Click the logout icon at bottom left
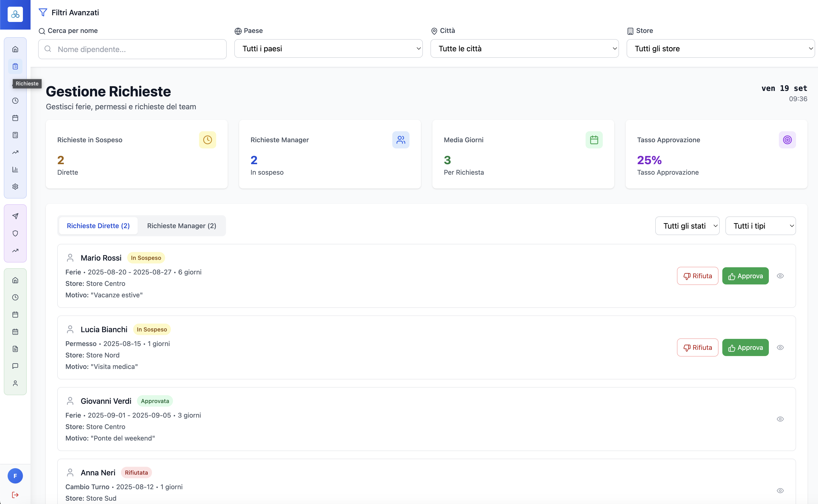 pos(15,495)
